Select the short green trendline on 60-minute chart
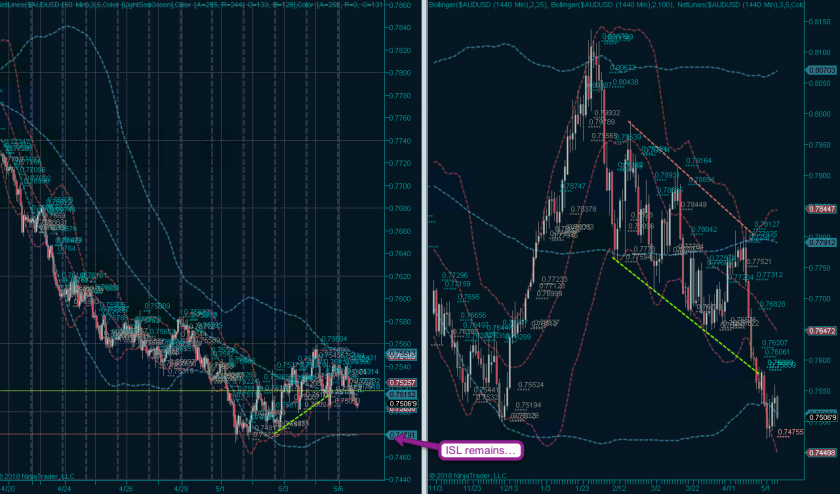 coord(302,414)
